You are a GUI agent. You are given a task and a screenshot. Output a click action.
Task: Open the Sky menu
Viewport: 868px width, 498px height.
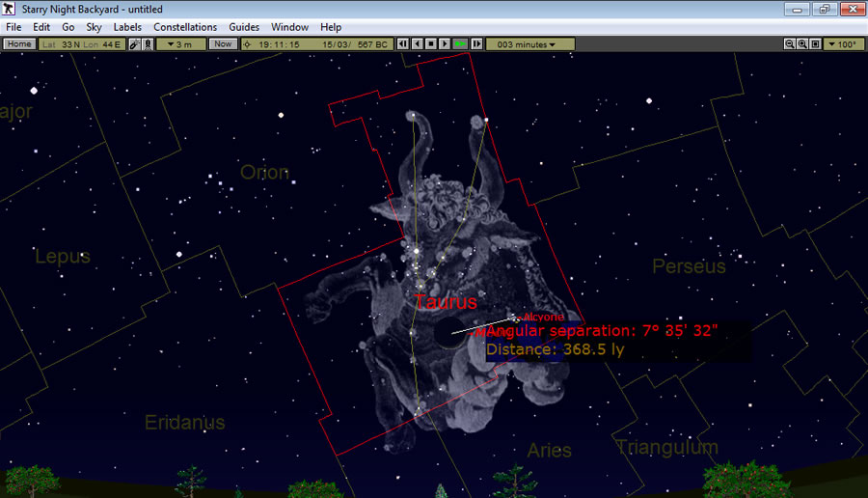pyautogui.click(x=94, y=27)
